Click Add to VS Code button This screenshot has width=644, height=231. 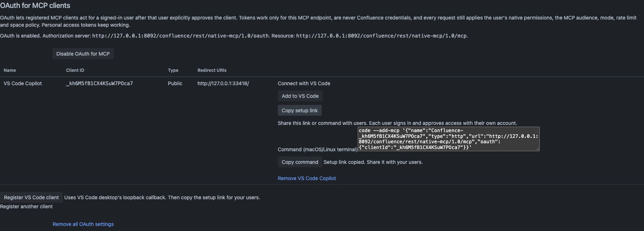[x=300, y=96]
